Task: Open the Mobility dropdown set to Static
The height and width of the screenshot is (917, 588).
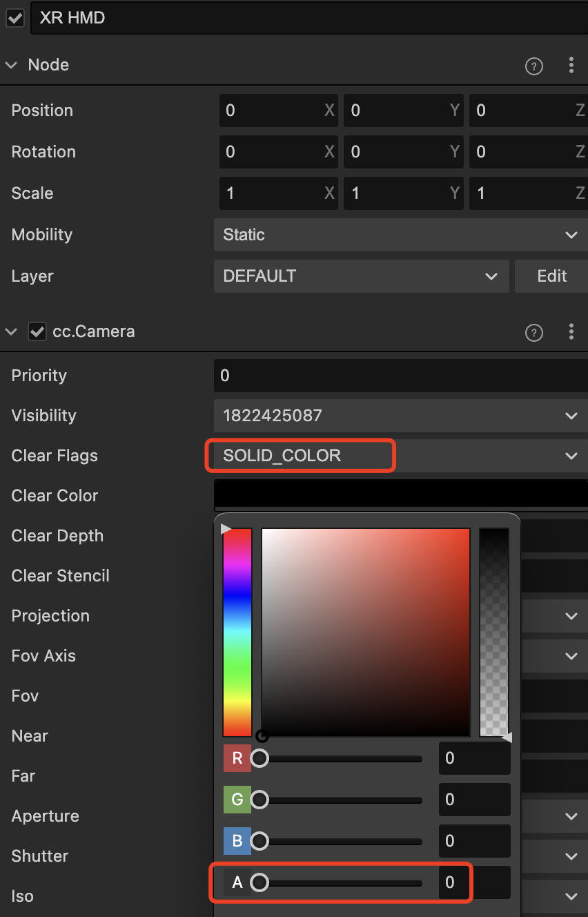Action: coord(400,235)
